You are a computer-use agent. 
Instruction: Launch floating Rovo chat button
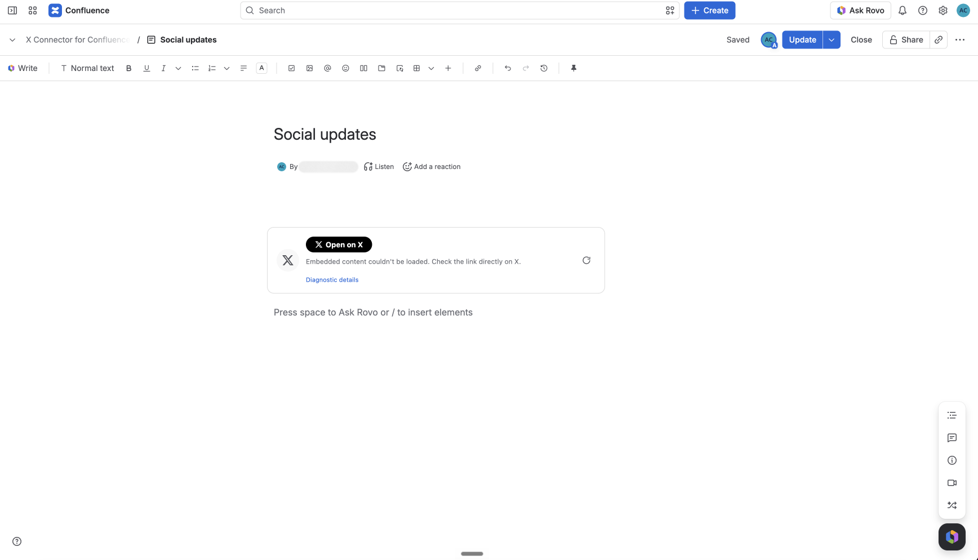pyautogui.click(x=952, y=537)
